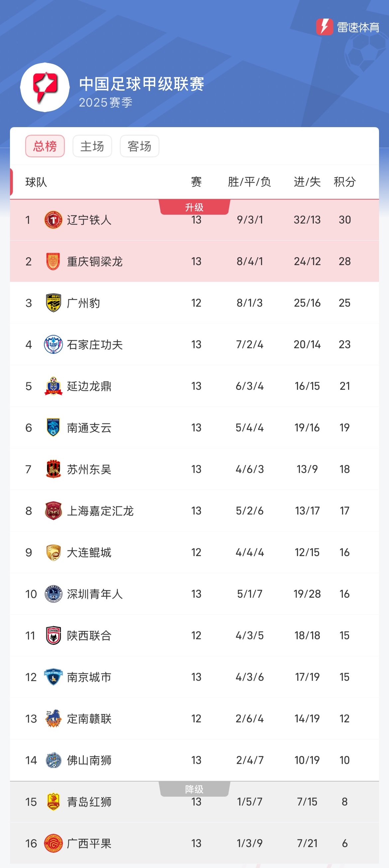
Task: Click the 积分 points column header
Action: (344, 182)
